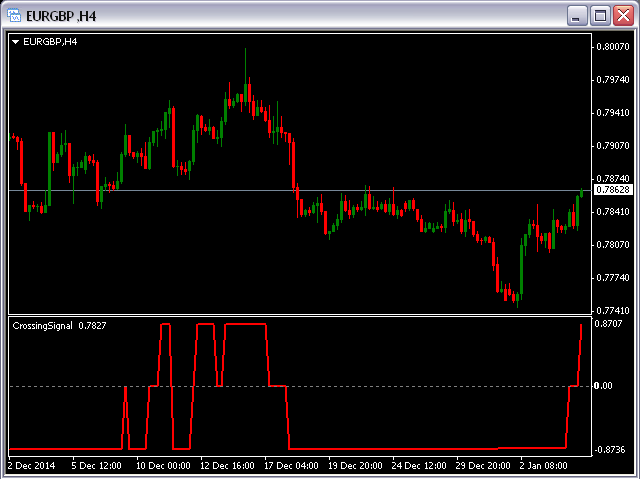Maximize the EURGBP chart window
The height and width of the screenshot is (480, 640).
[600, 16]
